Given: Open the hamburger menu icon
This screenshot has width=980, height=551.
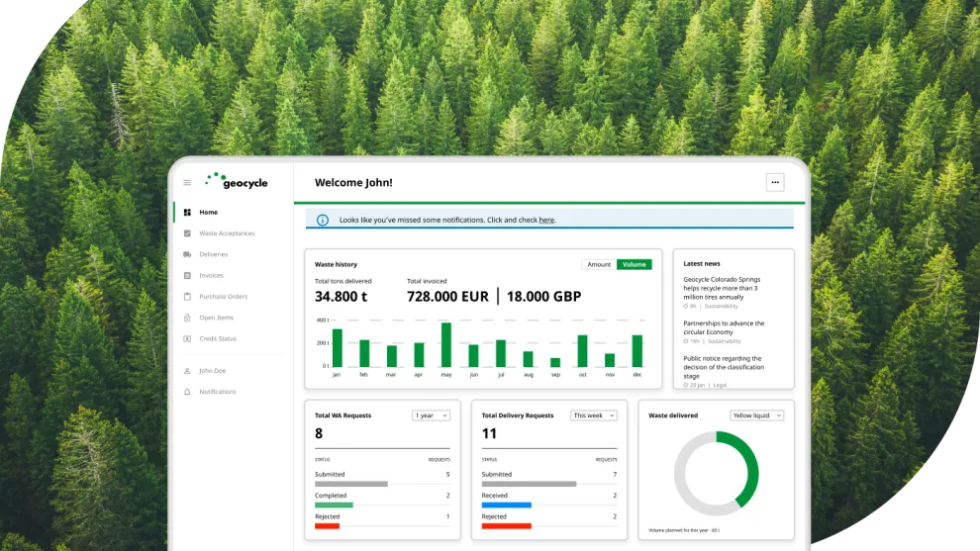Looking at the screenshot, I should click(187, 182).
